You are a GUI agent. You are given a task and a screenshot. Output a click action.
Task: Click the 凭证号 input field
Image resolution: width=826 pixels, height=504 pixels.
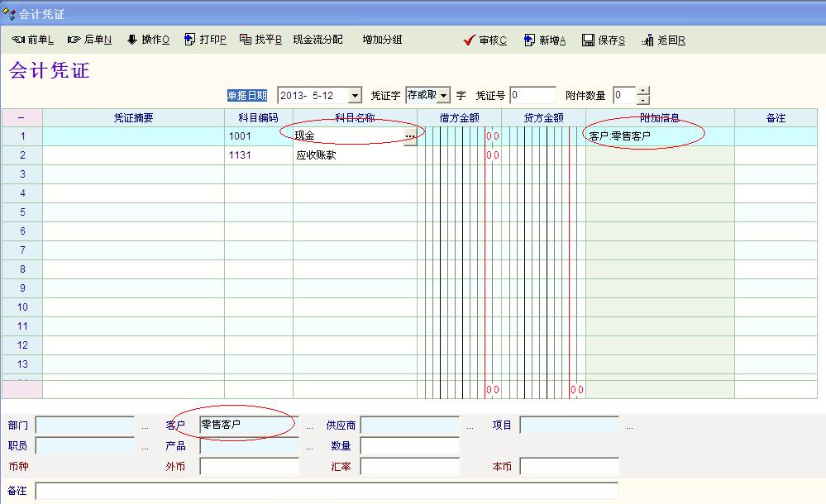click(533, 96)
